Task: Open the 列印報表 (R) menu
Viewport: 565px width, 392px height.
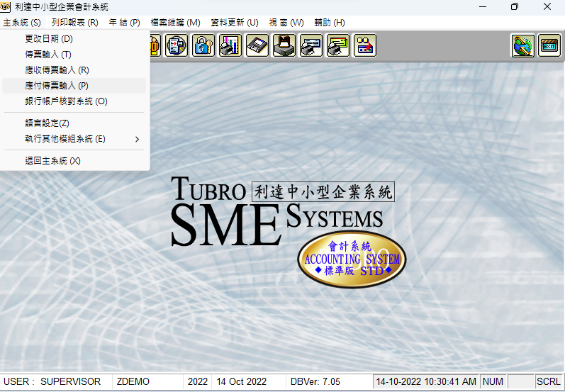Action: pyautogui.click(x=75, y=23)
